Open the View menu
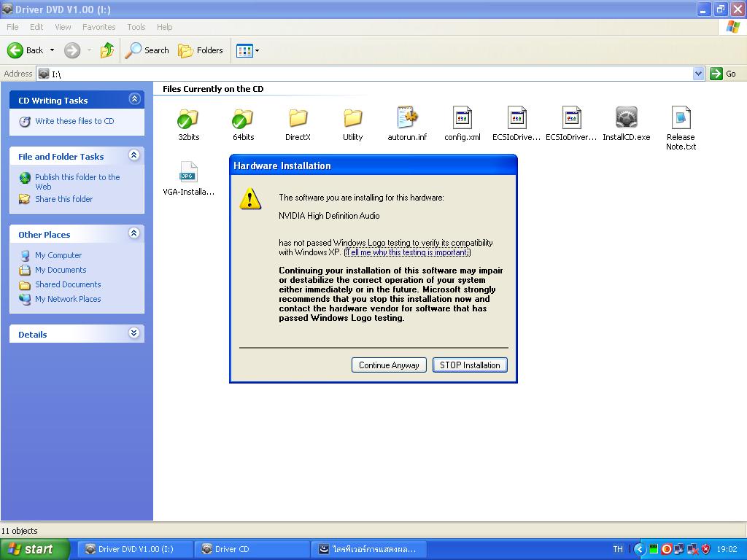 tap(63, 27)
